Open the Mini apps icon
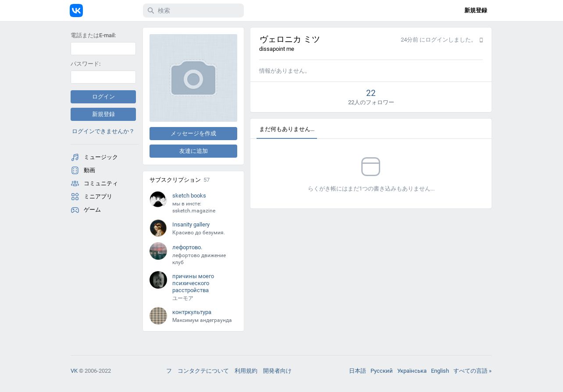 coord(75,197)
